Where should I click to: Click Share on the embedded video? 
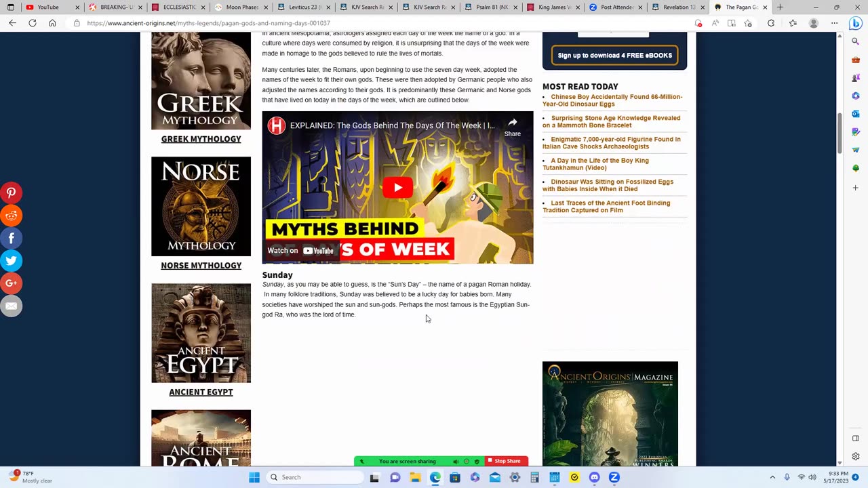[513, 127]
